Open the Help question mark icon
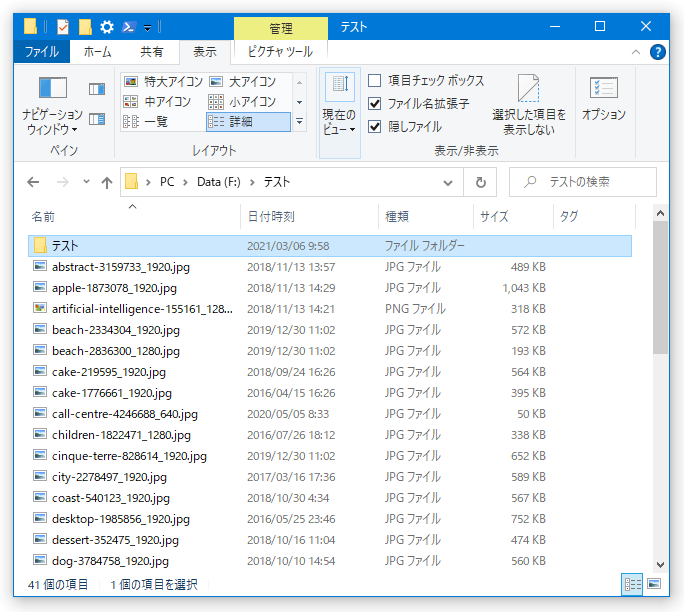Image resolution: width=684 pixels, height=612 pixels. point(657,52)
